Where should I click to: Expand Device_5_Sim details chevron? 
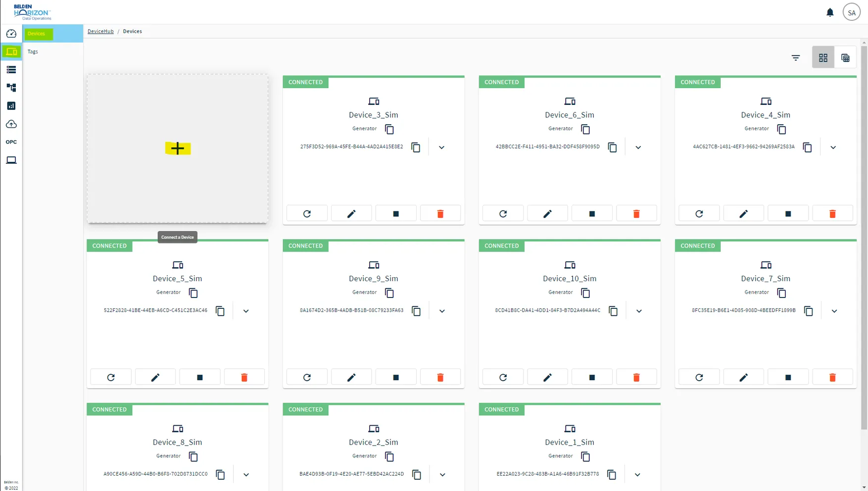click(246, 311)
